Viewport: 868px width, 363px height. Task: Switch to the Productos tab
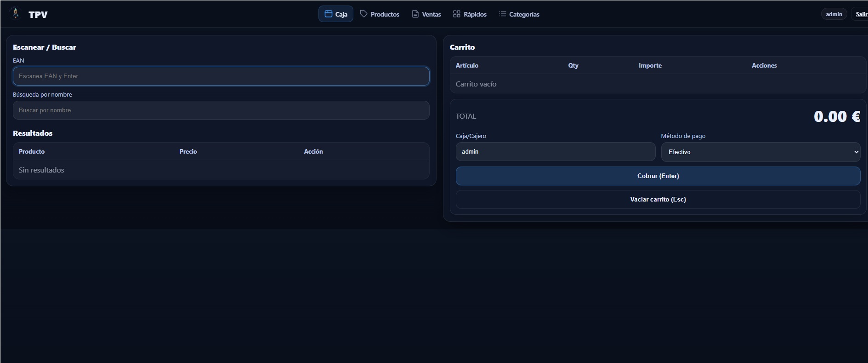click(x=380, y=14)
